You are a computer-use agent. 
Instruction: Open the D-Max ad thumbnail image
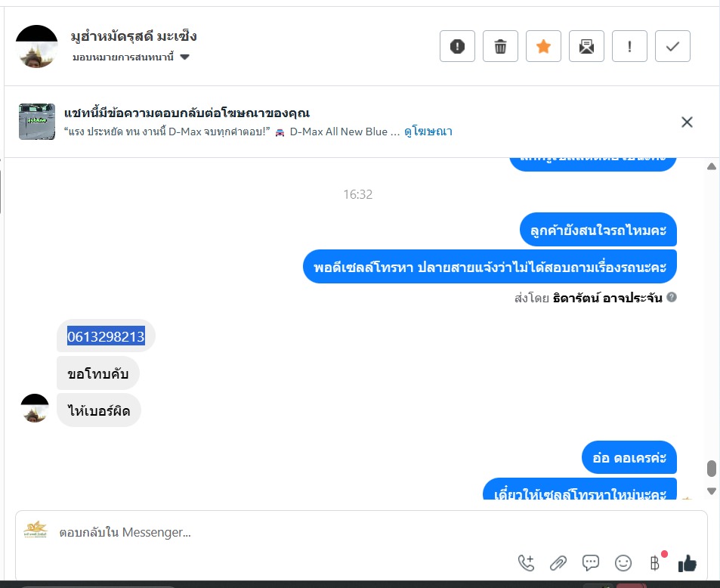(x=37, y=122)
